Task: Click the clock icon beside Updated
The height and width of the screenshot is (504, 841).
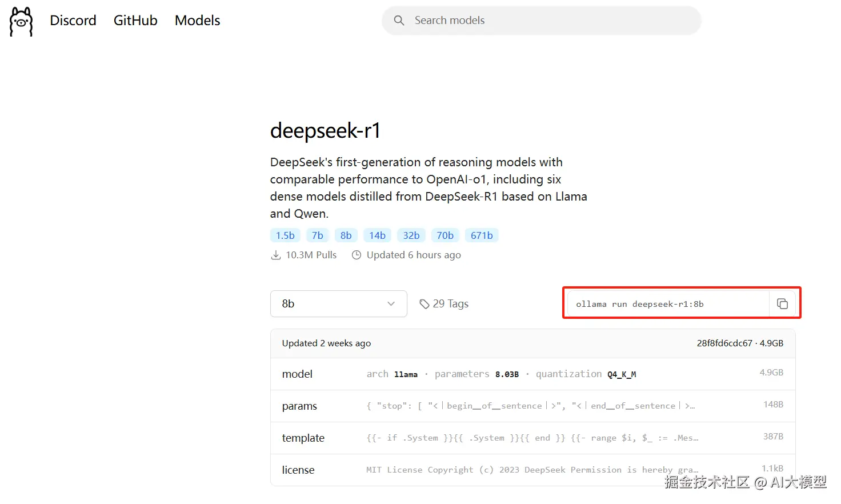Action: 357,255
